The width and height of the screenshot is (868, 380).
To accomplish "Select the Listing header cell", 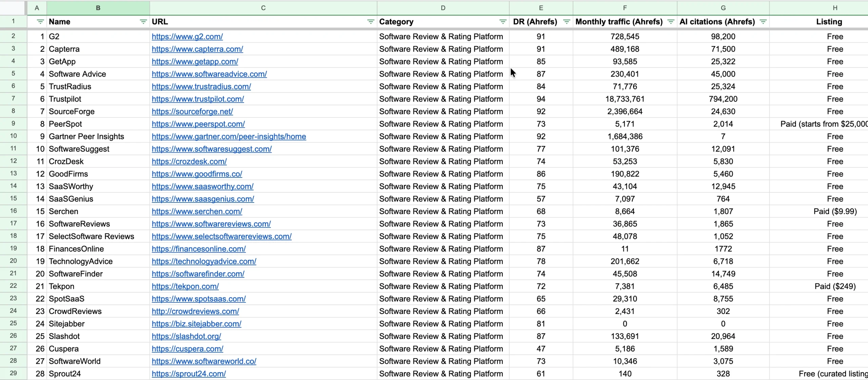I will click(818, 22).
